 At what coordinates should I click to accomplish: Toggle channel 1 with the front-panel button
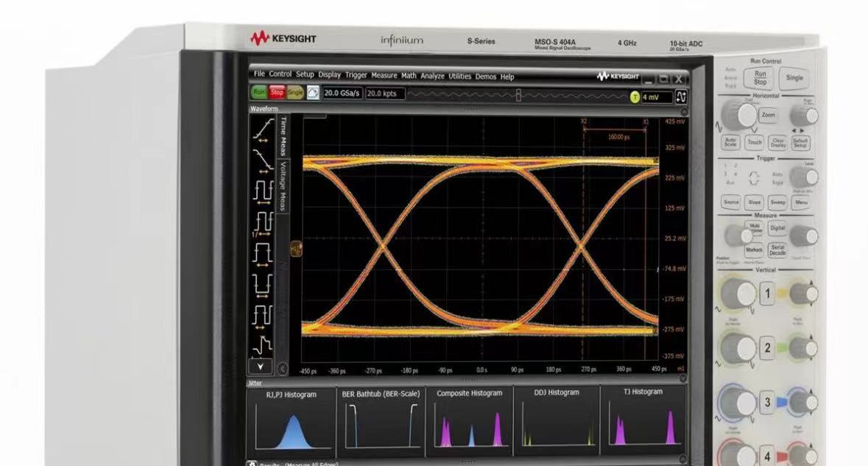coord(767,293)
